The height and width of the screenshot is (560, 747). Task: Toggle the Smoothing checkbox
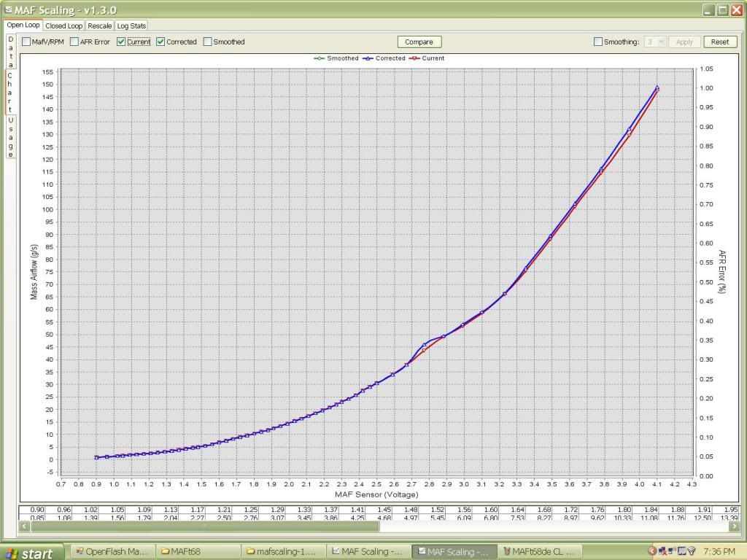tap(598, 42)
